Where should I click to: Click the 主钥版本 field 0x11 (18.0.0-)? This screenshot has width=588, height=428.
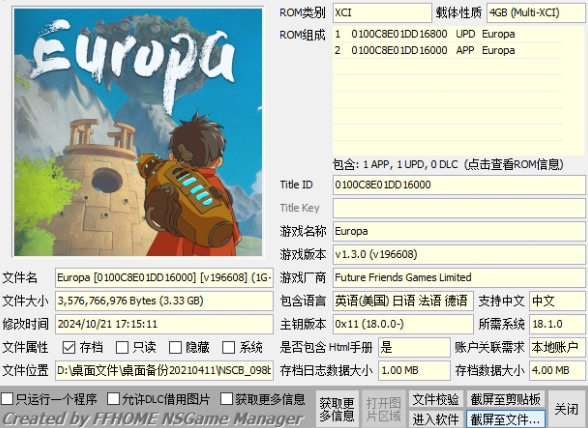point(403,324)
